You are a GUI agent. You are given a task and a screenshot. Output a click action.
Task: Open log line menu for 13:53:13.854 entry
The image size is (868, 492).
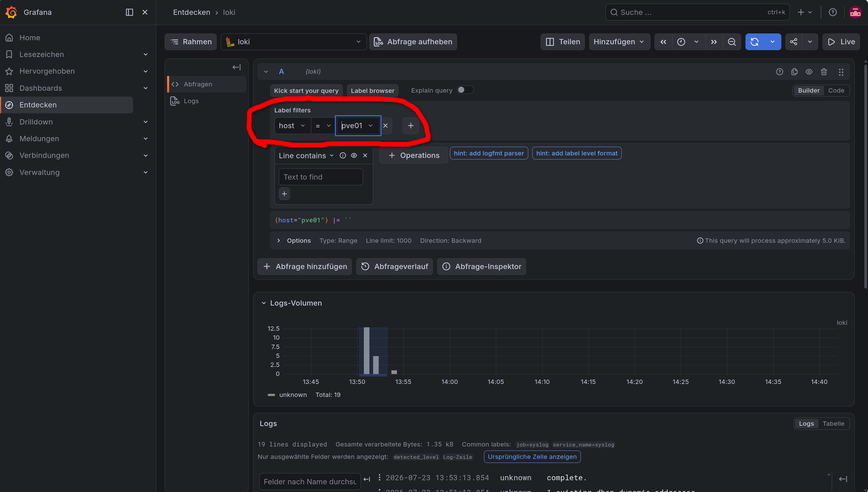click(x=379, y=477)
